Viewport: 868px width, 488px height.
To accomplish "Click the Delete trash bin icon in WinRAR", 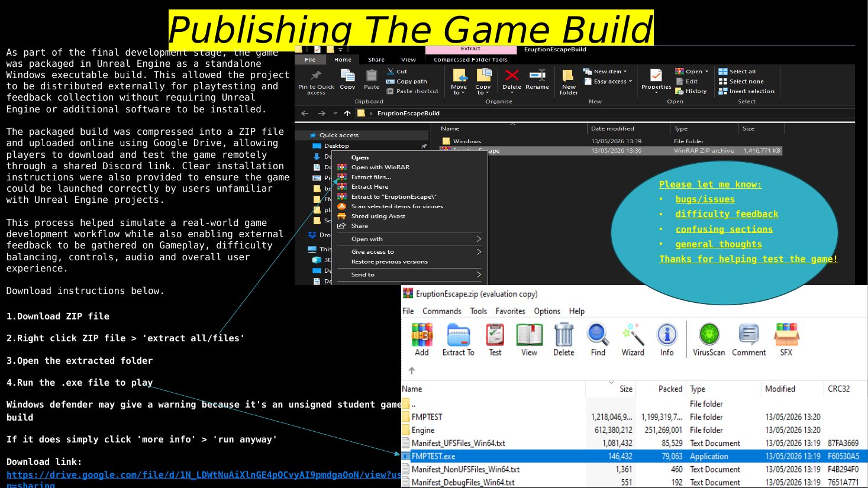I will 563,340.
